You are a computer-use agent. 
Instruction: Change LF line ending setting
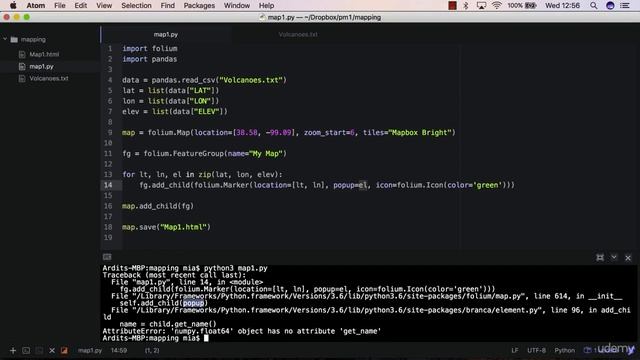coord(515,350)
